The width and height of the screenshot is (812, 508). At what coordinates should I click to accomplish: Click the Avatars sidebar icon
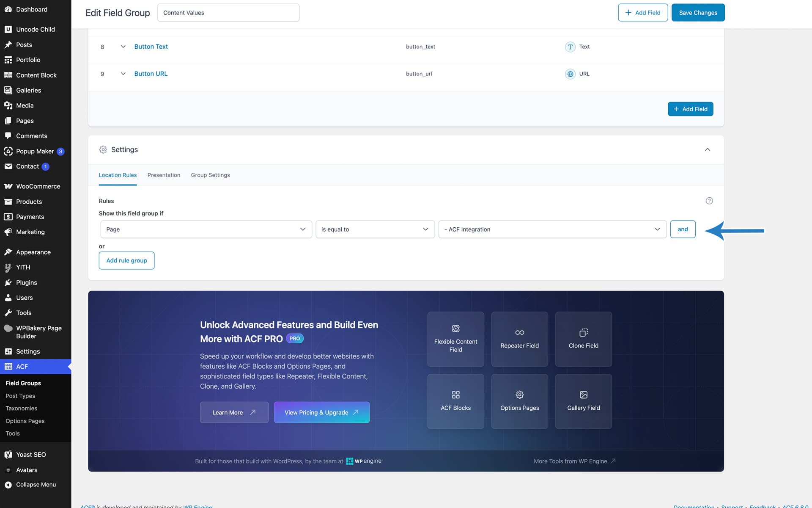pyautogui.click(x=8, y=470)
